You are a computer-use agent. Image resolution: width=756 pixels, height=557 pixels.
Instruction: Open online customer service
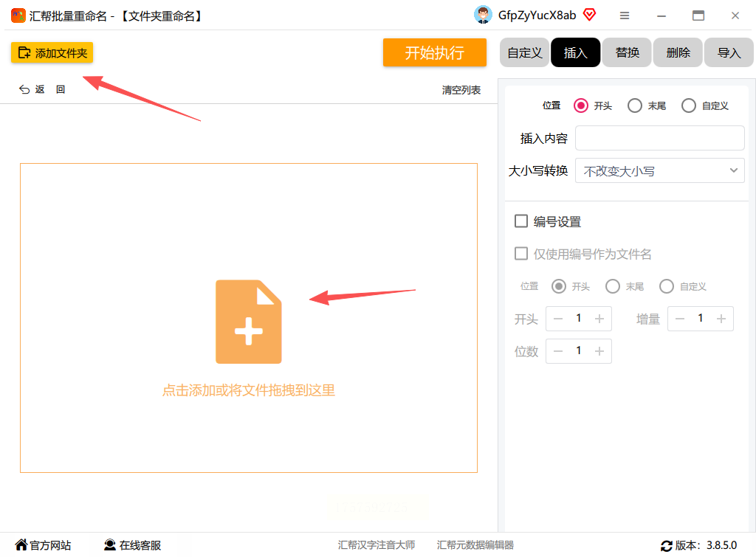pos(133,545)
